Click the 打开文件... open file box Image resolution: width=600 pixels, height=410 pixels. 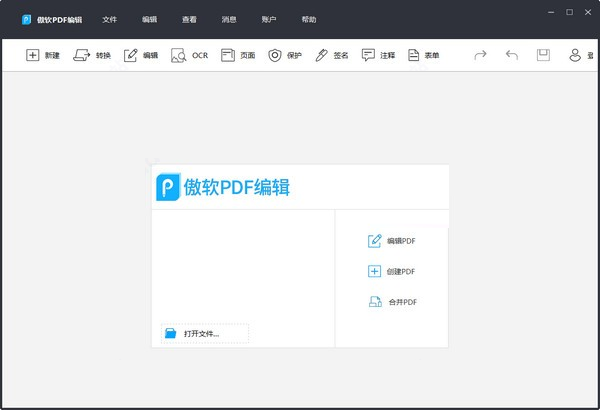click(204, 333)
